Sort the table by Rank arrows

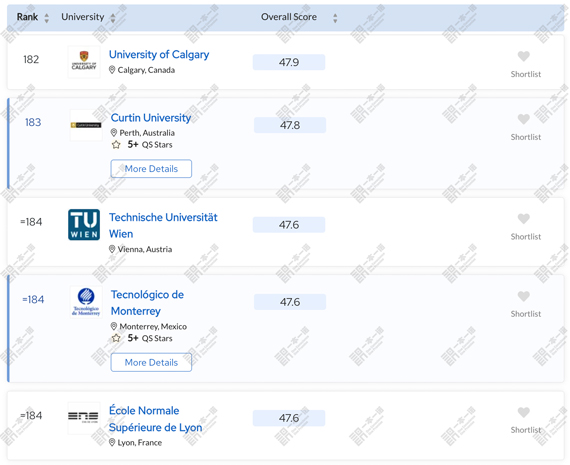click(47, 18)
